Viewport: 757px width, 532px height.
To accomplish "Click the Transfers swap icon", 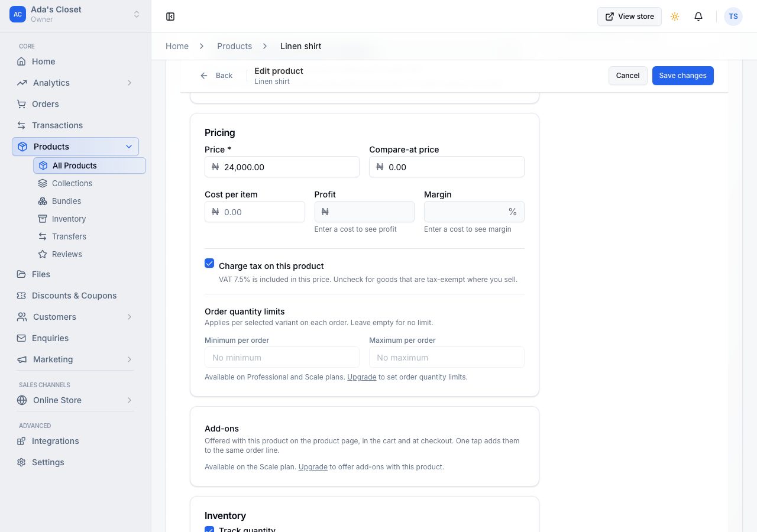I will click(x=43, y=236).
